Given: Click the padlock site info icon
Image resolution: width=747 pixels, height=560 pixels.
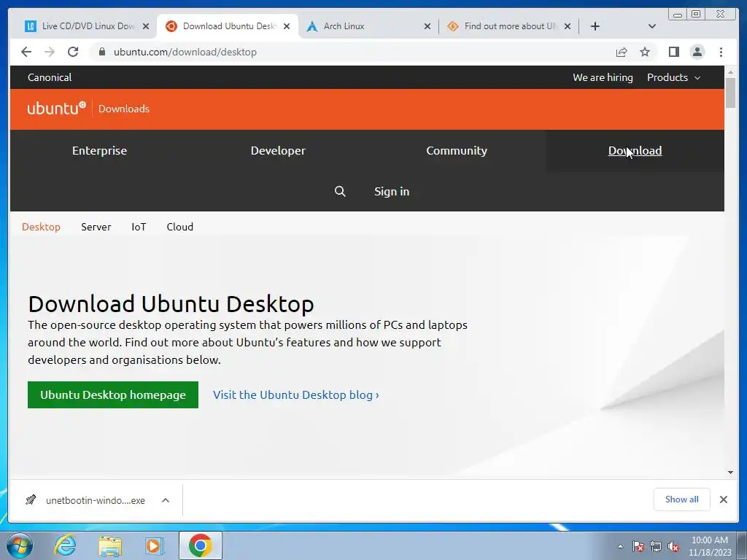Looking at the screenshot, I should [101, 52].
